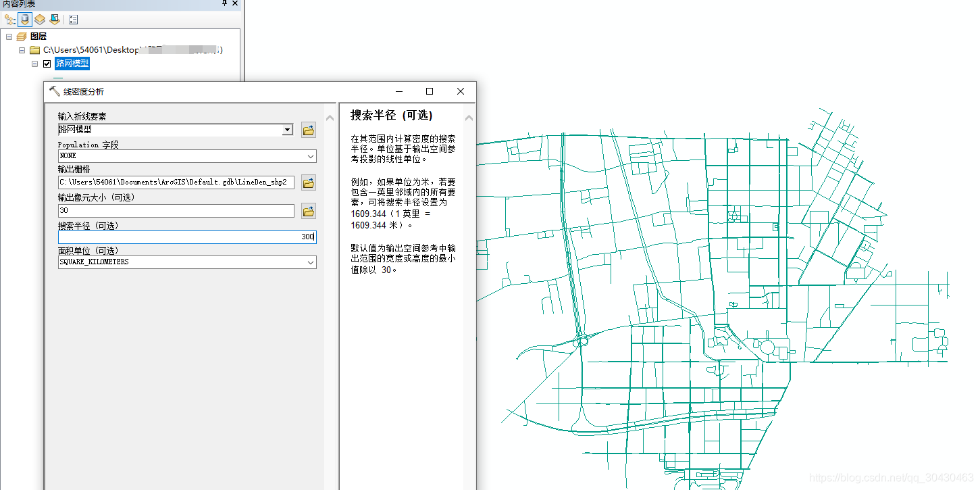
Task: Open the table of contents Options icon
Action: click(x=72, y=19)
